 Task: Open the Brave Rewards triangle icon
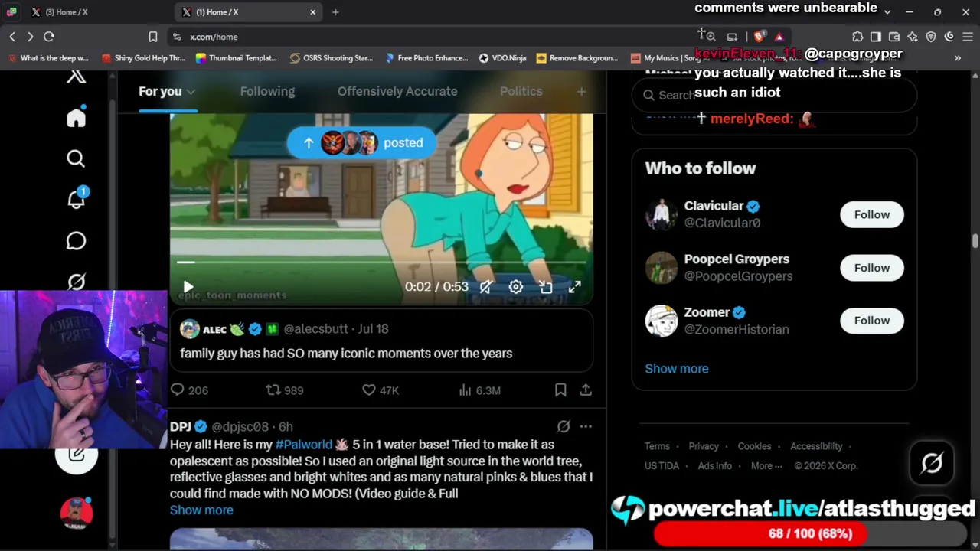[x=779, y=37]
